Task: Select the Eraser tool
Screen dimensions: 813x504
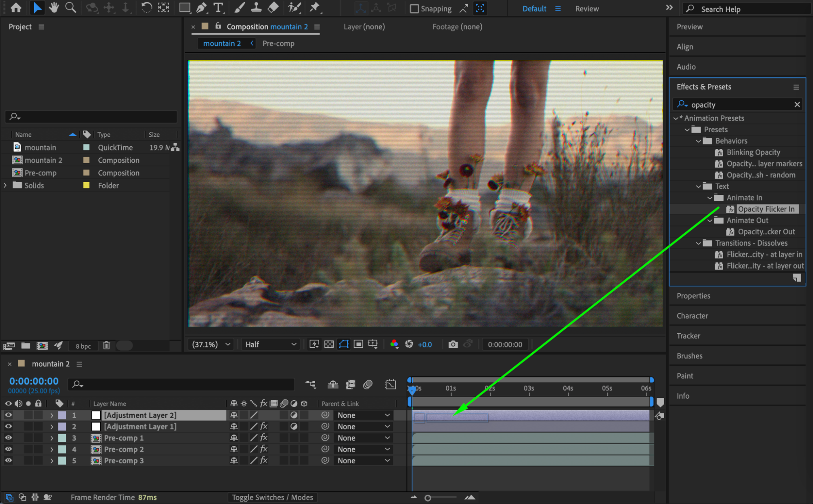Action: click(273, 8)
